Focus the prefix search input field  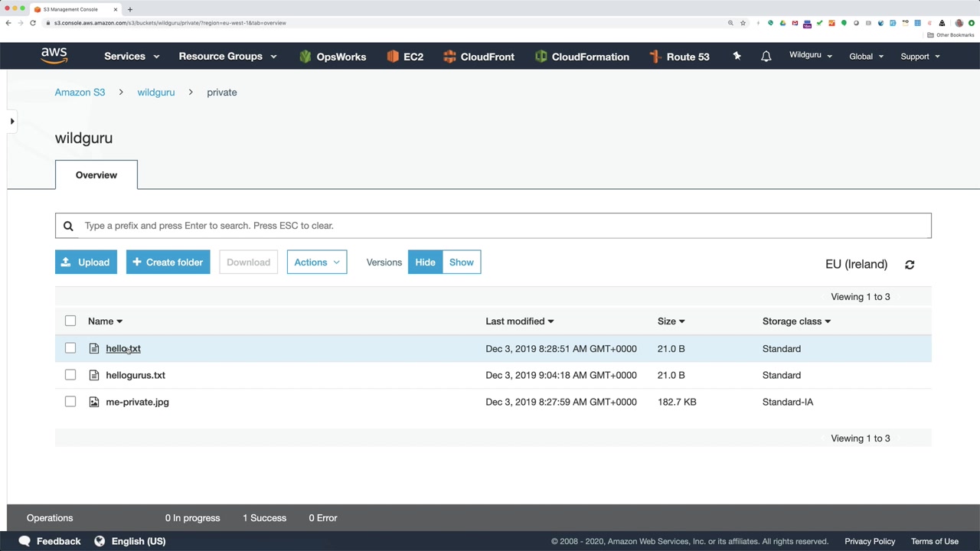click(493, 226)
